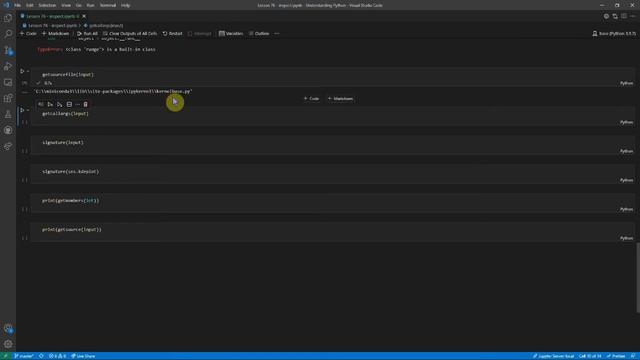Change language Python of getsourcefile cell
The height and width of the screenshot is (360, 640).
click(626, 83)
